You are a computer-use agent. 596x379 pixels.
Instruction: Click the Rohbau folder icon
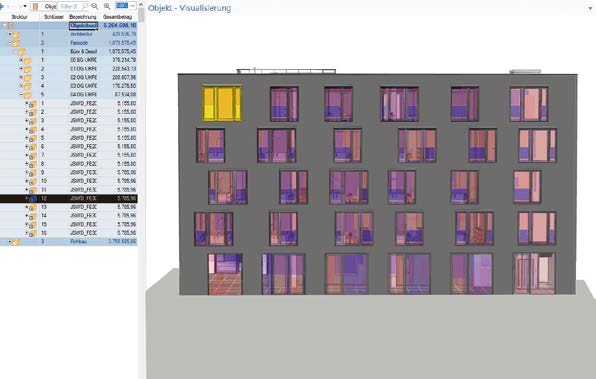pos(16,242)
